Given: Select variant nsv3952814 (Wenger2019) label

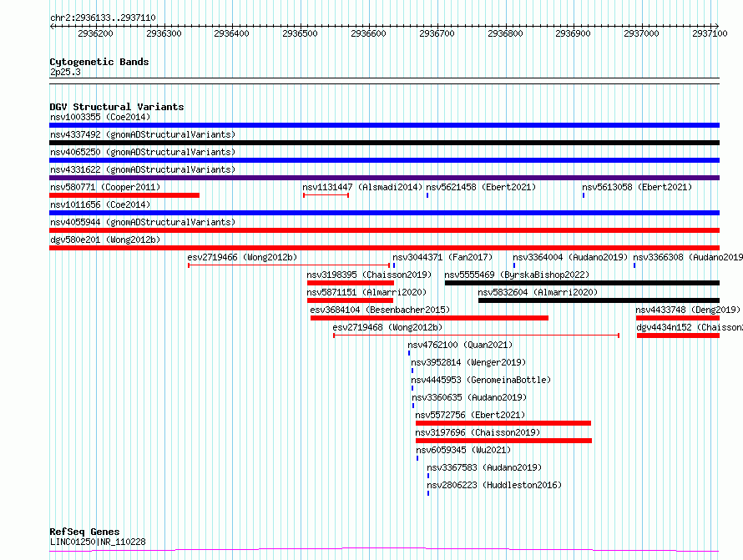Looking at the screenshot, I should click(468, 362).
